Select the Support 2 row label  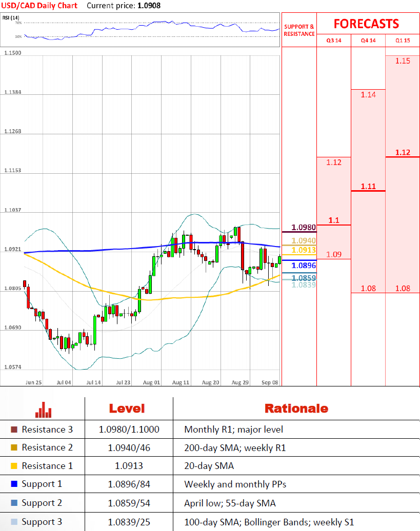pyautogui.click(x=42, y=503)
